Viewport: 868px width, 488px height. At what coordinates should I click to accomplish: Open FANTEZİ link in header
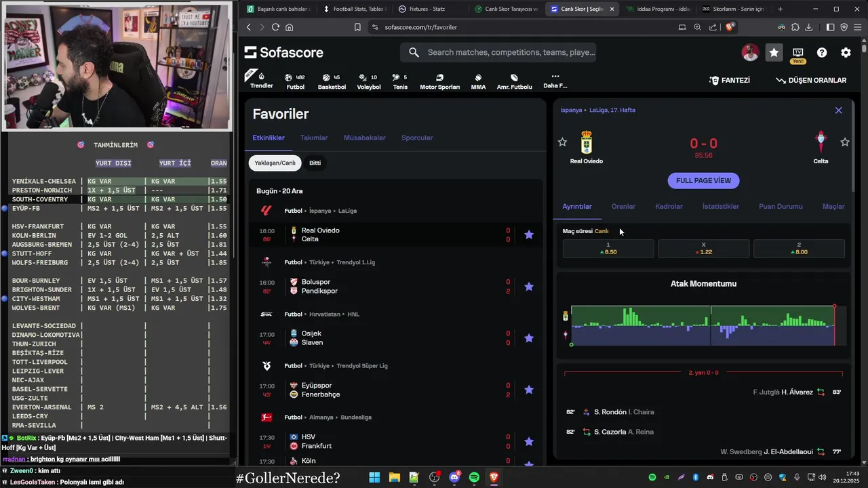point(730,80)
